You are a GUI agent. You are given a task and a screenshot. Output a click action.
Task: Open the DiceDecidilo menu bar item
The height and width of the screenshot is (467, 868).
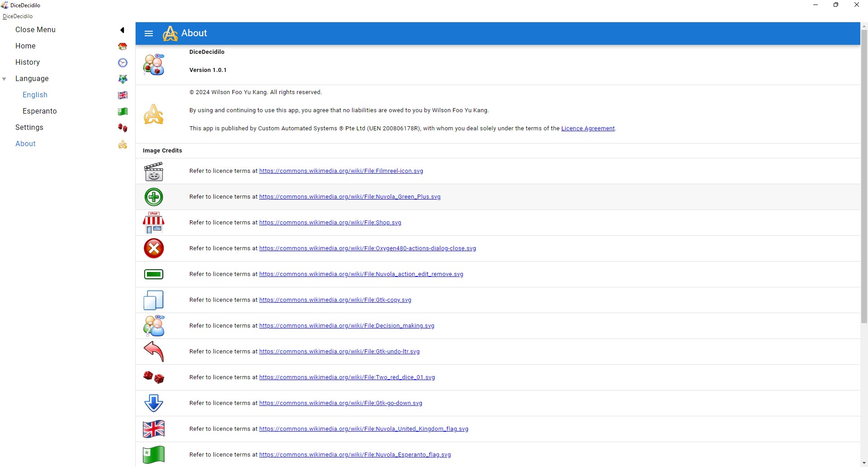18,16
